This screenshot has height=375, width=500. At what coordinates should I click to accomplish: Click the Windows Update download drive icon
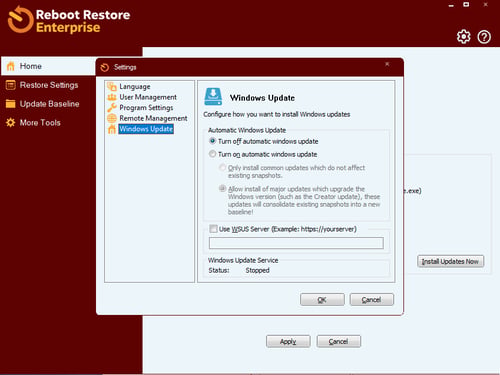click(x=213, y=97)
